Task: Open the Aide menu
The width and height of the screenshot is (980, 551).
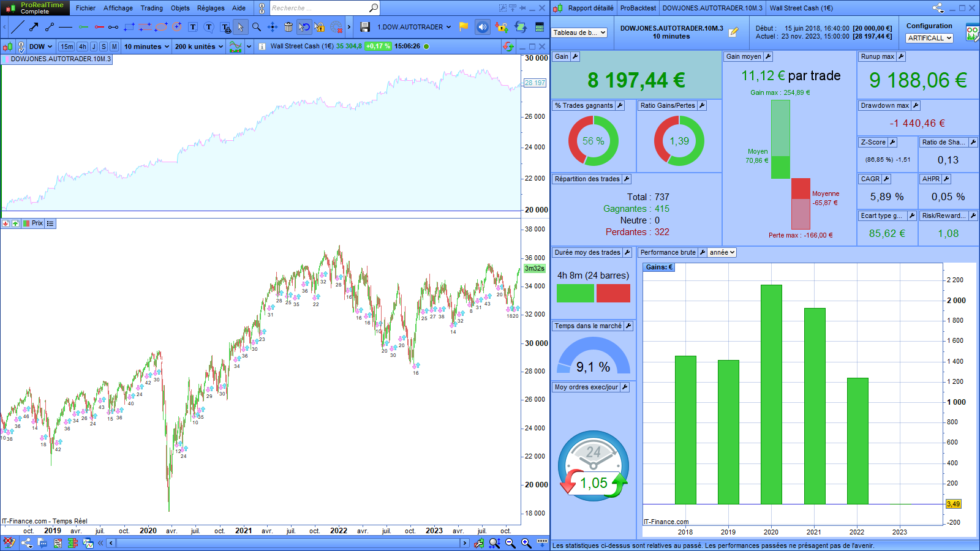Action: (x=239, y=8)
